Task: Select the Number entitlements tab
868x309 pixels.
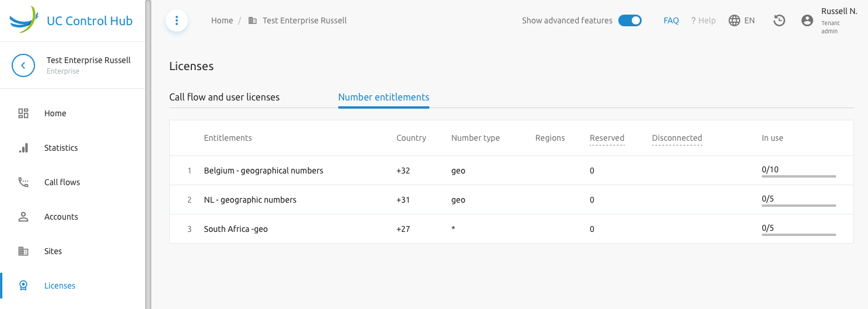Action: (384, 97)
